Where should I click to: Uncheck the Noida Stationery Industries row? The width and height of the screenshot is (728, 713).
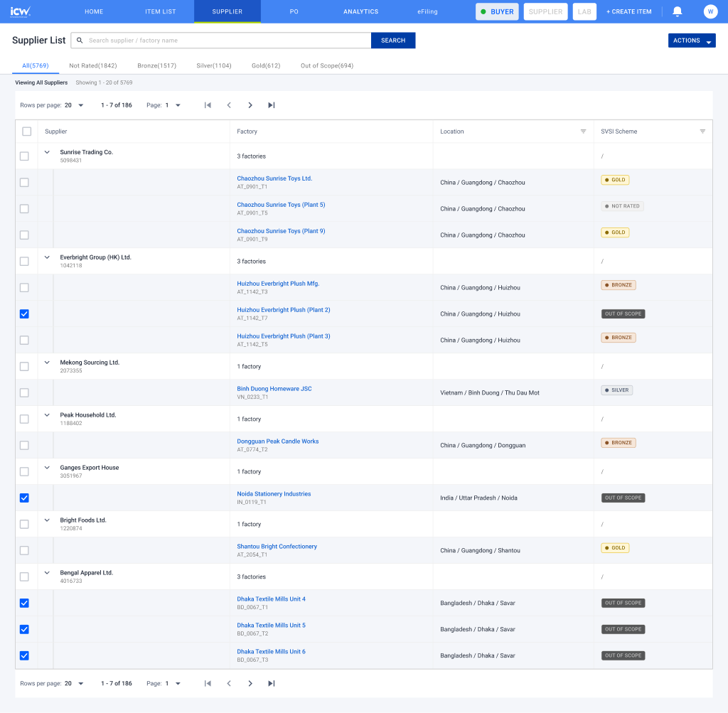pyautogui.click(x=24, y=498)
